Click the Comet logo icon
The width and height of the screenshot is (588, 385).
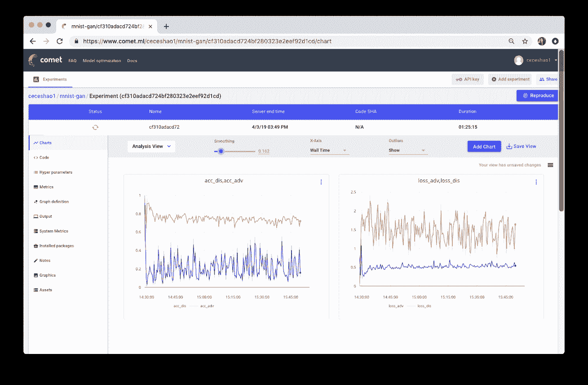pos(32,60)
